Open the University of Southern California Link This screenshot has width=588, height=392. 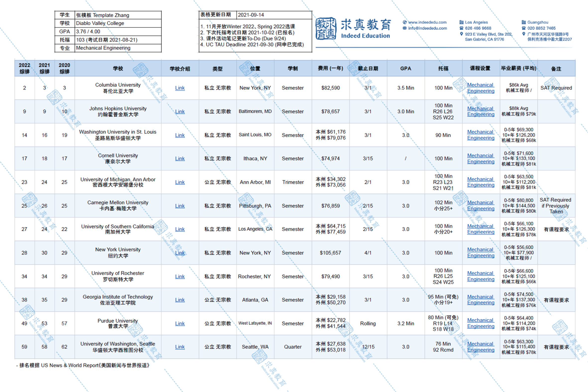pos(180,229)
